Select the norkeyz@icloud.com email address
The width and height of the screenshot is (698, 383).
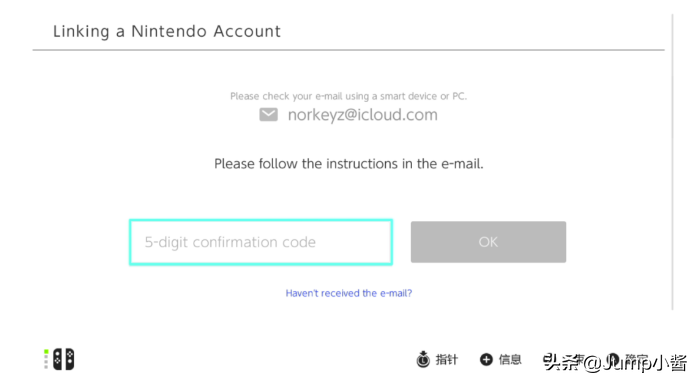(362, 115)
